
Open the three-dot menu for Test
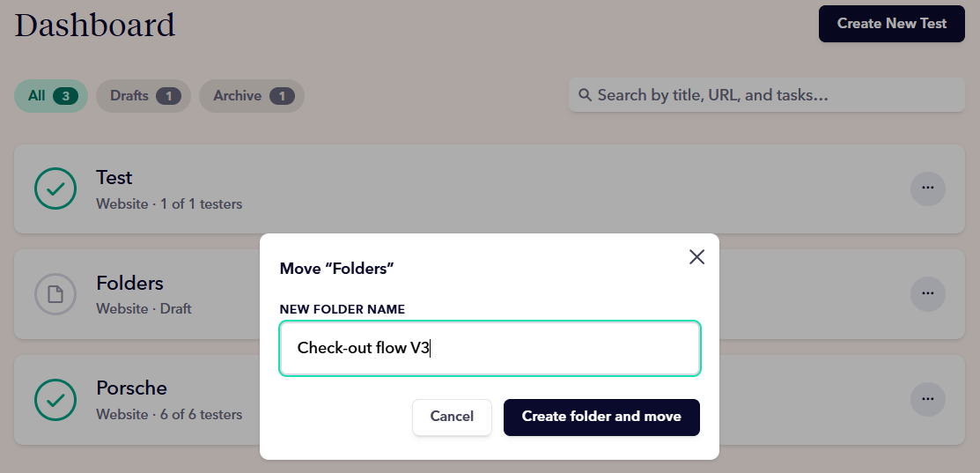point(927,188)
